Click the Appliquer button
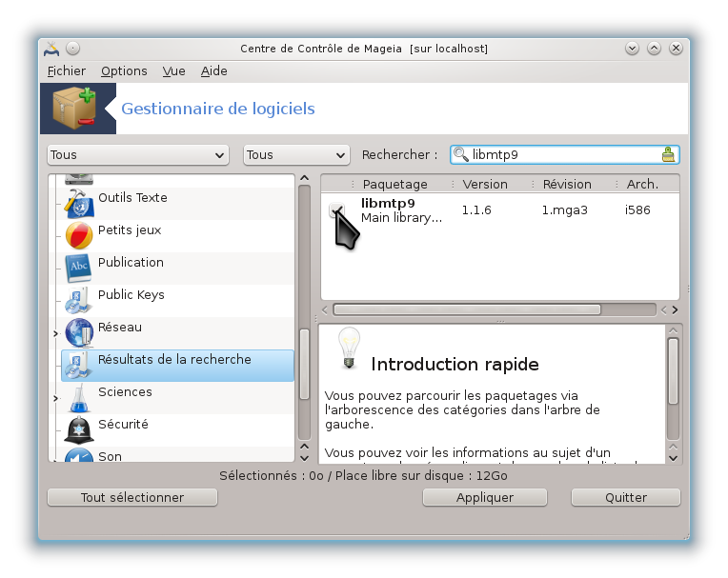728x578 pixels. 485,497
